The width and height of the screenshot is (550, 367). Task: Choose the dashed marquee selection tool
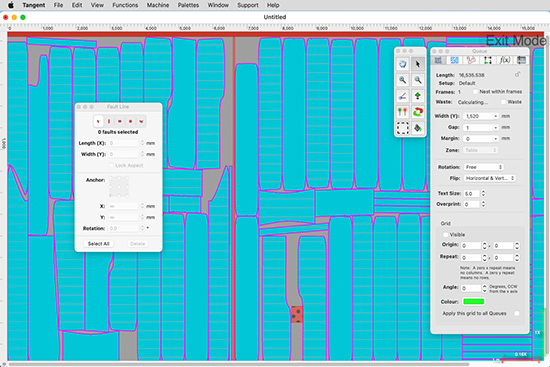point(403,128)
